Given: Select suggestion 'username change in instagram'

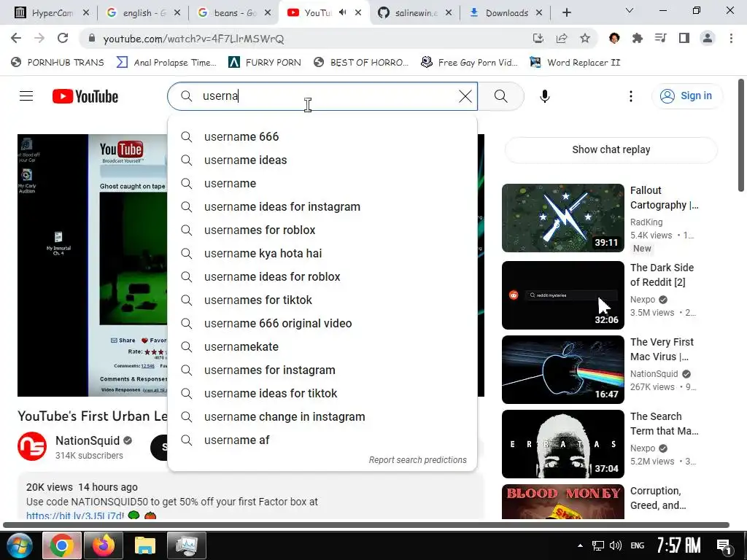Looking at the screenshot, I should click(x=322, y=416).
